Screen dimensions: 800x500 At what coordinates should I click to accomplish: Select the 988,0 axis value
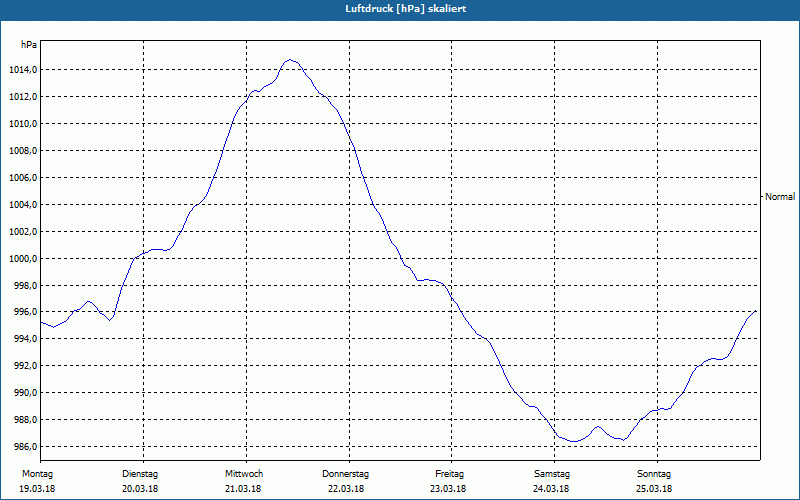pos(25,420)
